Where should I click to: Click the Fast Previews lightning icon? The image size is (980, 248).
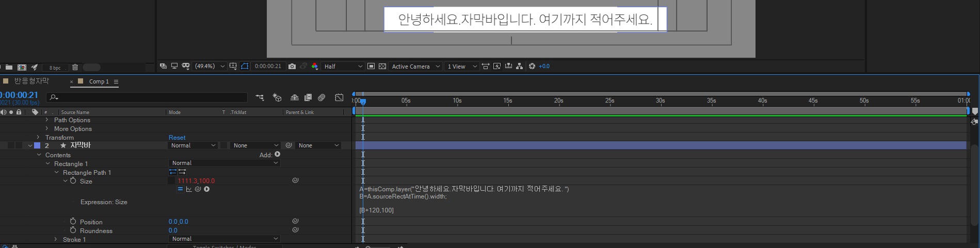[497, 66]
